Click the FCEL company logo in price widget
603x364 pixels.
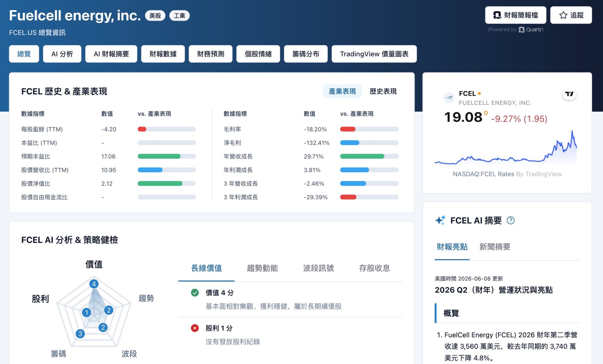[x=449, y=98]
